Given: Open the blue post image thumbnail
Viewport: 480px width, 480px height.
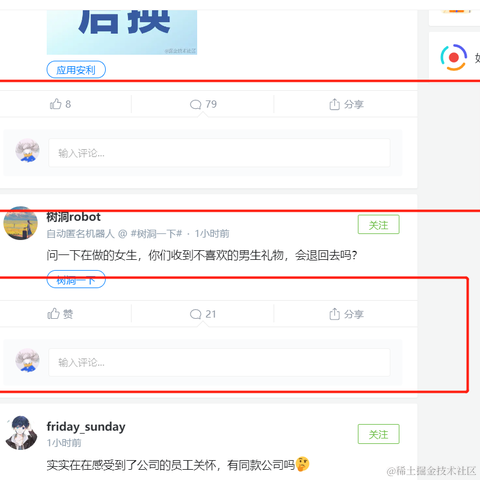Looking at the screenshot, I should [122, 32].
